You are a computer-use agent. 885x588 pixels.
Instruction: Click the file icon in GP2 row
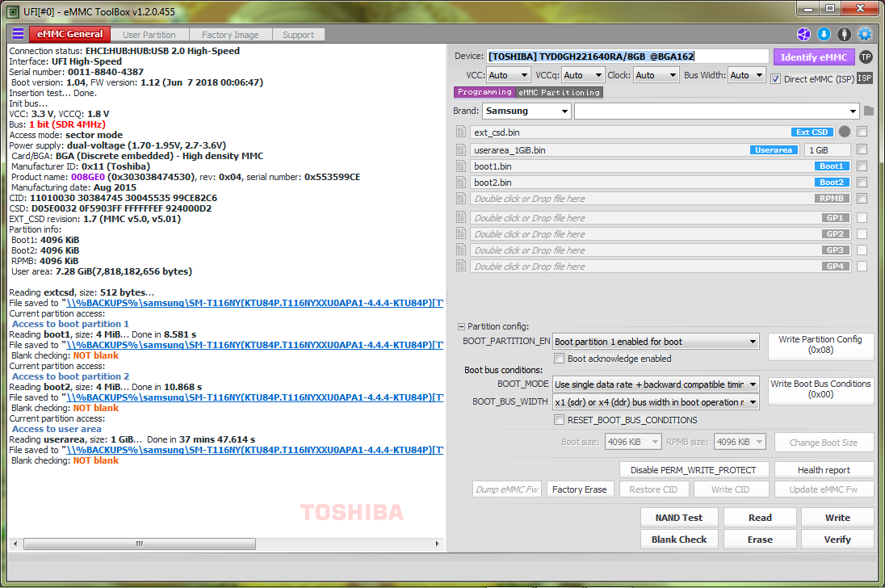tap(460, 233)
